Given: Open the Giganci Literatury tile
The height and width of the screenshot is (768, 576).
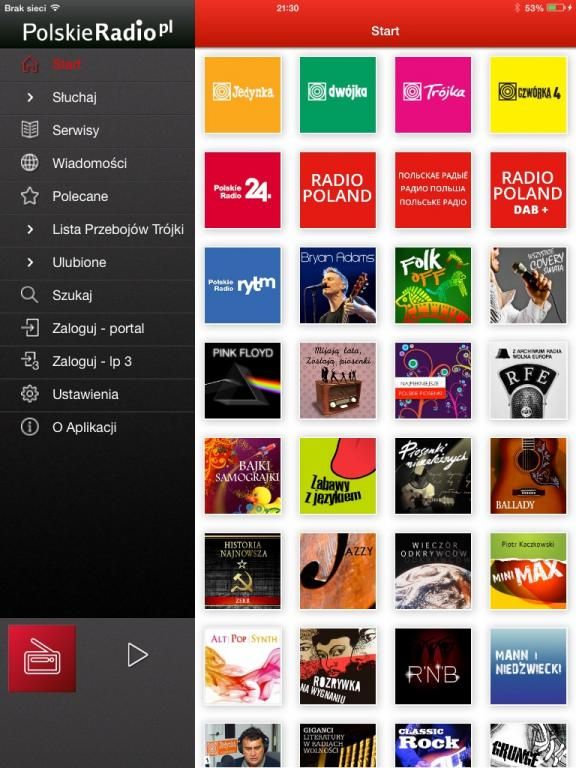Looking at the screenshot, I should 338,745.
